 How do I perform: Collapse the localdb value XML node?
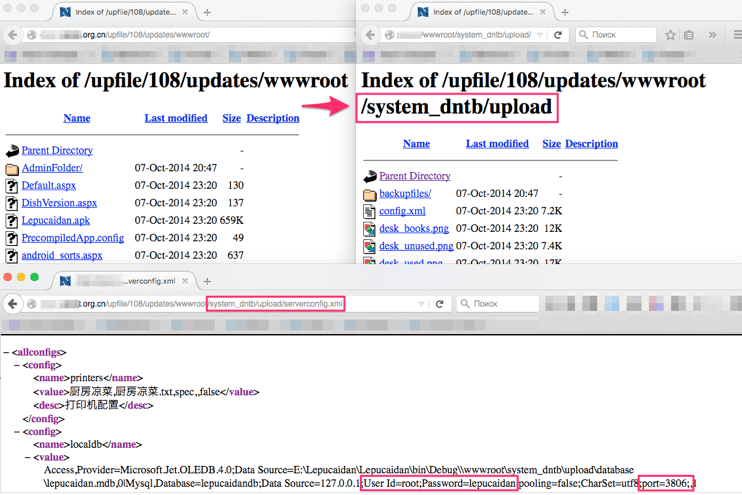pos(29,457)
